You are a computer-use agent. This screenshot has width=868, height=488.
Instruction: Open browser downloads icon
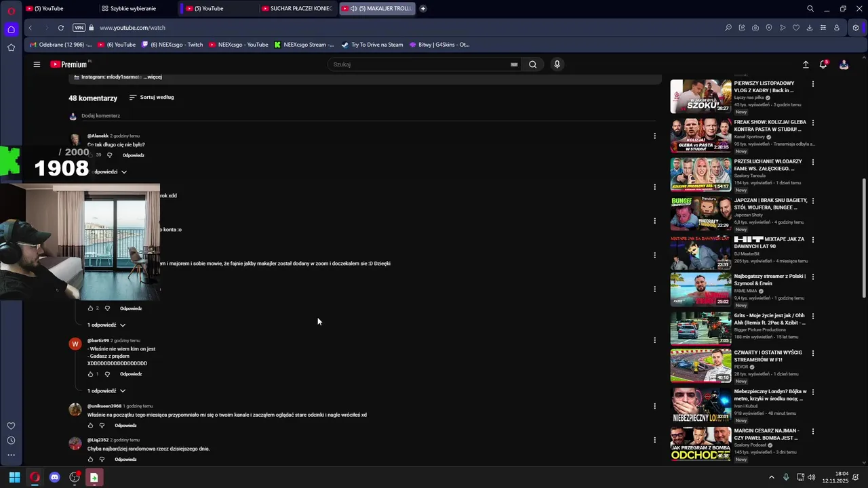click(810, 28)
